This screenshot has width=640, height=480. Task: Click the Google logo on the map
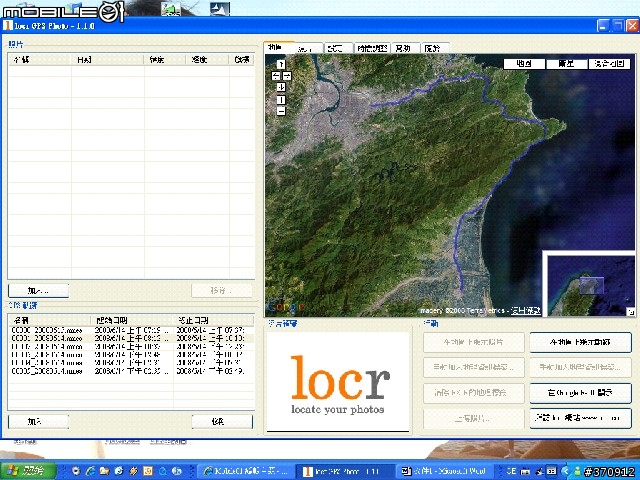coord(286,306)
